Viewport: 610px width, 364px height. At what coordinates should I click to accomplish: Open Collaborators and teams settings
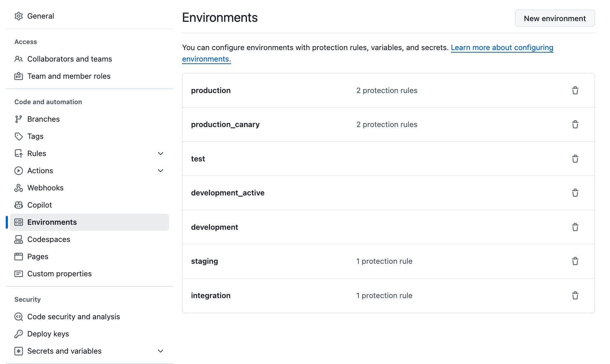coord(70,59)
